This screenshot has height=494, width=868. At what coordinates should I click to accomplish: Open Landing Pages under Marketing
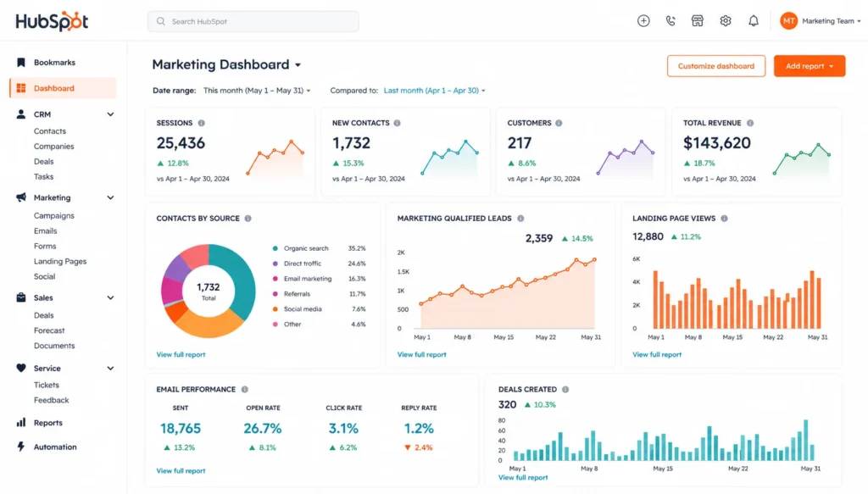[x=60, y=261]
